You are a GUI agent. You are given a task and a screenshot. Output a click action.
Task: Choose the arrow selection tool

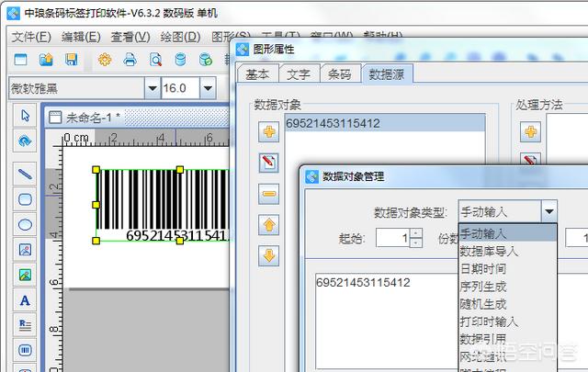[x=25, y=116]
